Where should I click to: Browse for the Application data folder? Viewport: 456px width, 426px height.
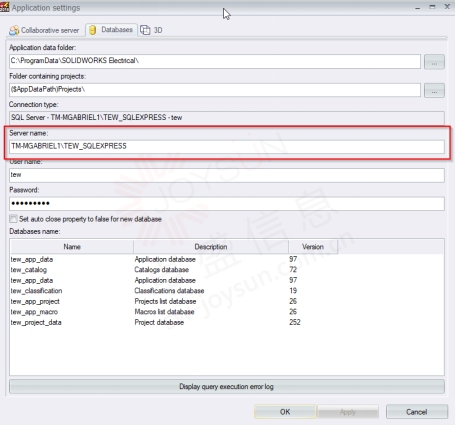[x=434, y=62]
